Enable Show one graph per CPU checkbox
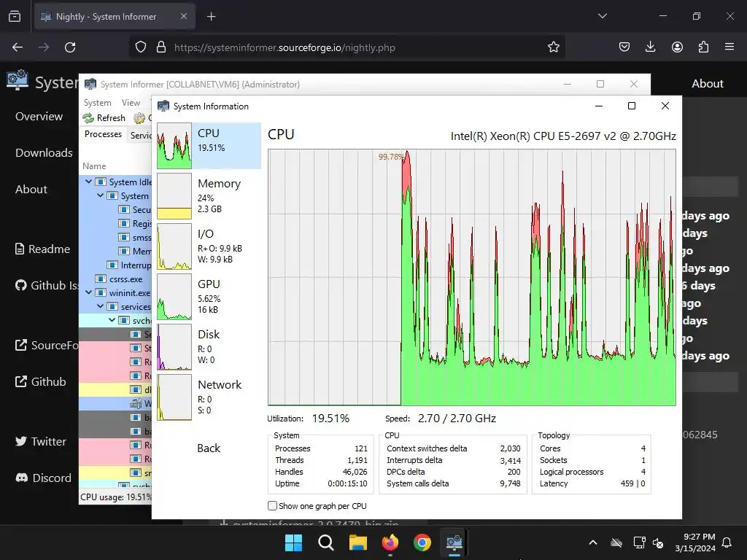 [273, 506]
